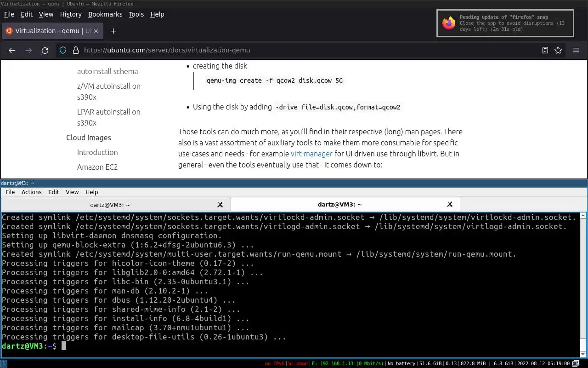Open the terminal Actions menu

click(32, 192)
